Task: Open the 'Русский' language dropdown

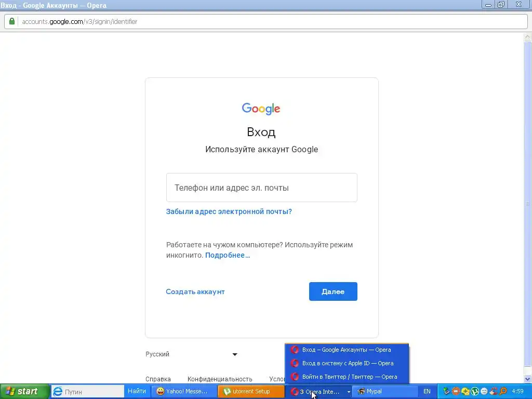Action: point(191,354)
